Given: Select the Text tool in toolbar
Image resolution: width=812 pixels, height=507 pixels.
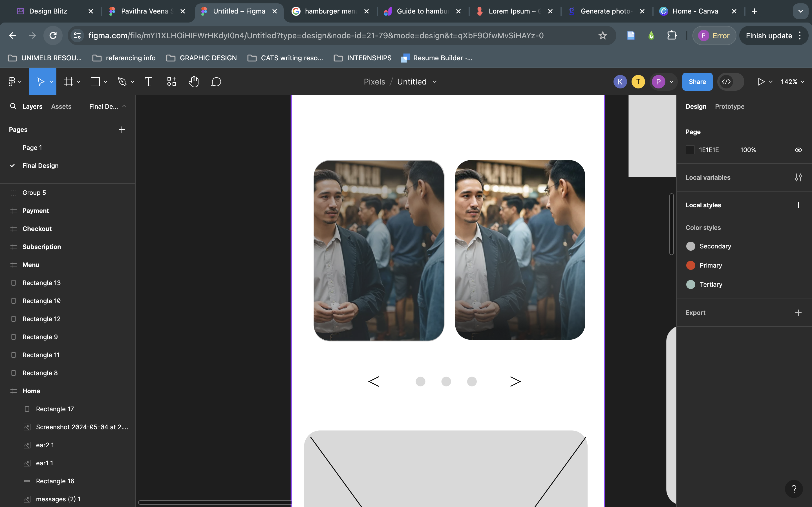Looking at the screenshot, I should click(x=148, y=81).
